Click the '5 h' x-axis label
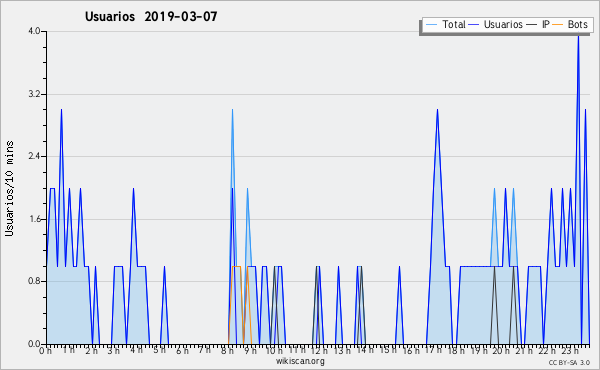600x370 pixels. tap(159, 350)
